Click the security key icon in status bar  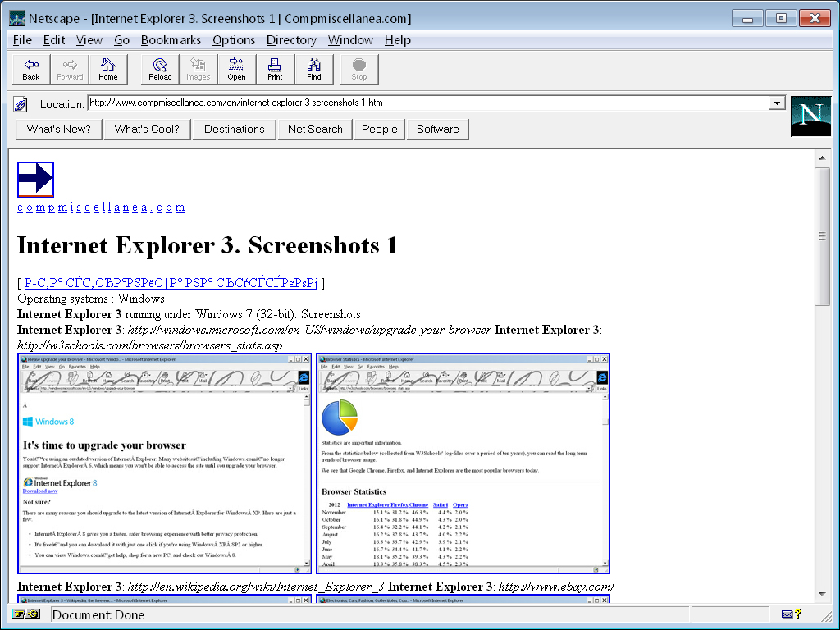tap(27, 614)
